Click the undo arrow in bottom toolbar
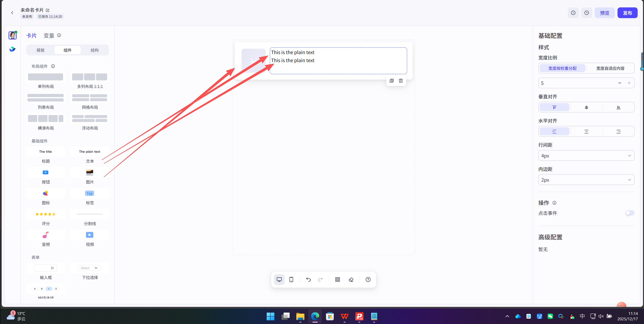The image size is (644, 324). point(308,280)
